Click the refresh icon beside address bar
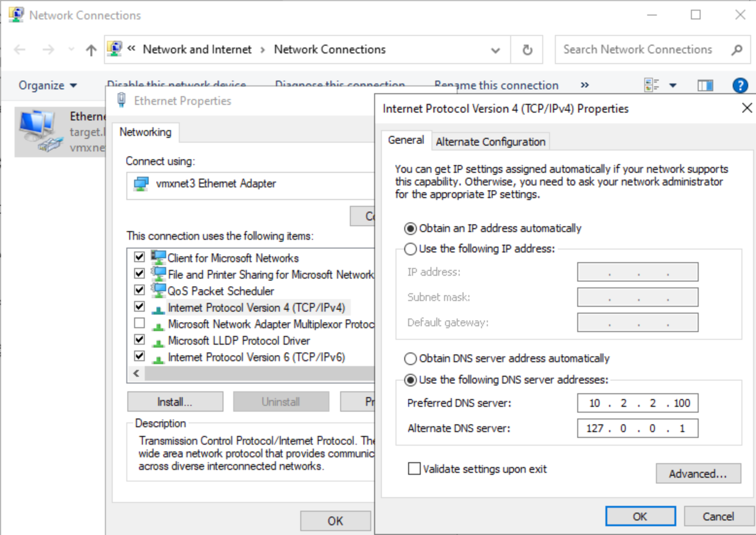Viewport: 756px width, 535px height. (527, 50)
